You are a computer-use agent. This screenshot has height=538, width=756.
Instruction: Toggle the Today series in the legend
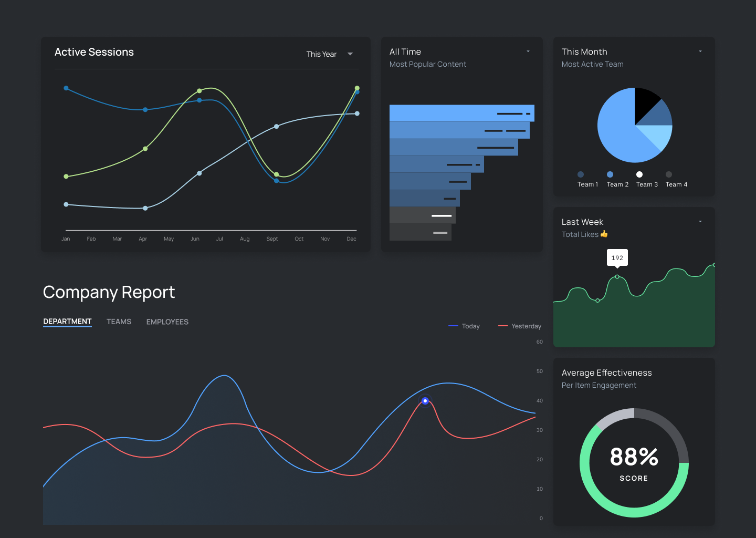coord(464,326)
